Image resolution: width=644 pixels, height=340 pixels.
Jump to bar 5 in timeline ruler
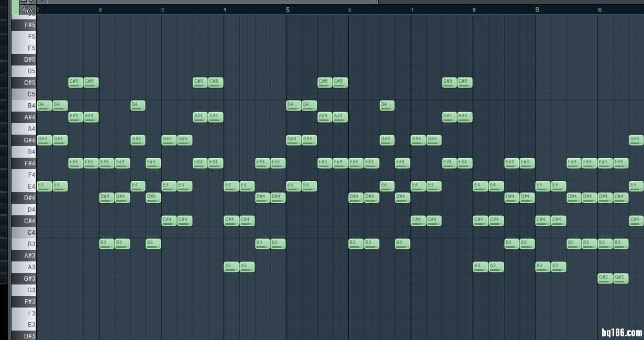pyautogui.click(x=287, y=10)
